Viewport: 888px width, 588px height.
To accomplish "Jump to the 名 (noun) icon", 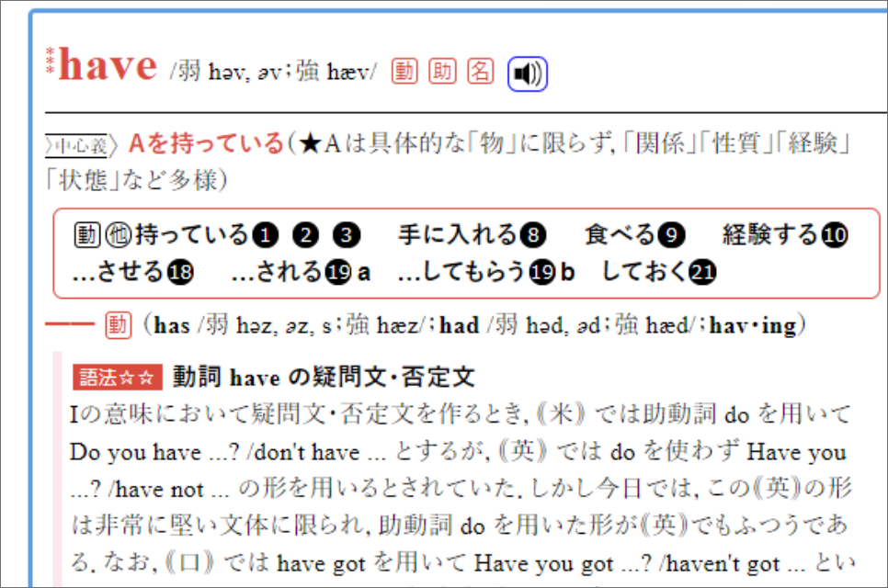I will (480, 72).
